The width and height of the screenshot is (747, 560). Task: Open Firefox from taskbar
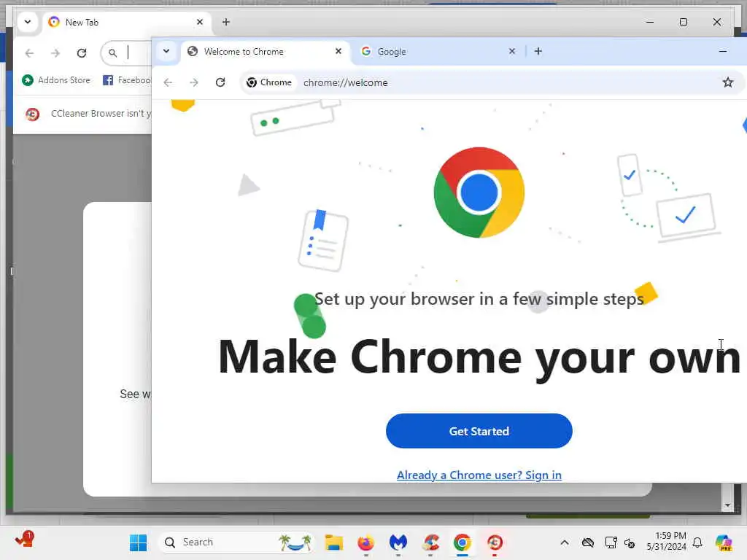point(366,542)
